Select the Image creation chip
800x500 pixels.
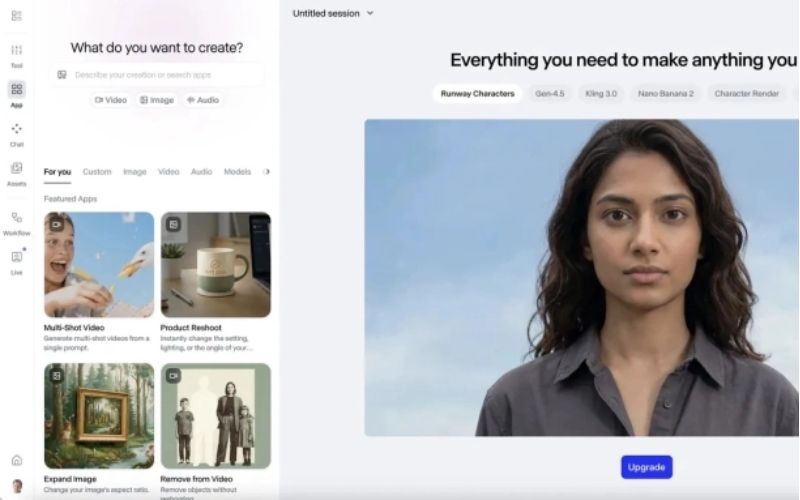click(x=157, y=100)
